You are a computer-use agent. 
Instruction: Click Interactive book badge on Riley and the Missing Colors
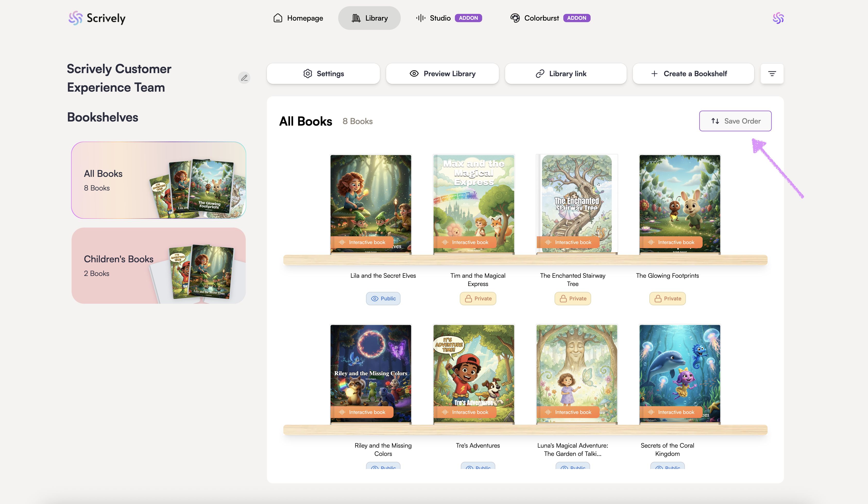pyautogui.click(x=362, y=412)
